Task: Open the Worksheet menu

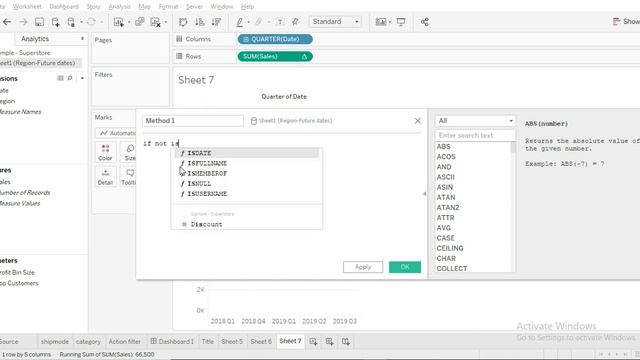Action: click(27, 7)
